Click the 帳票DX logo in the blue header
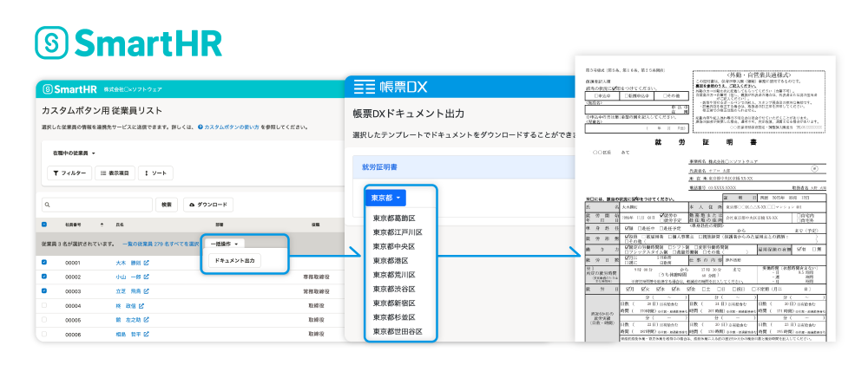 [x=391, y=87]
